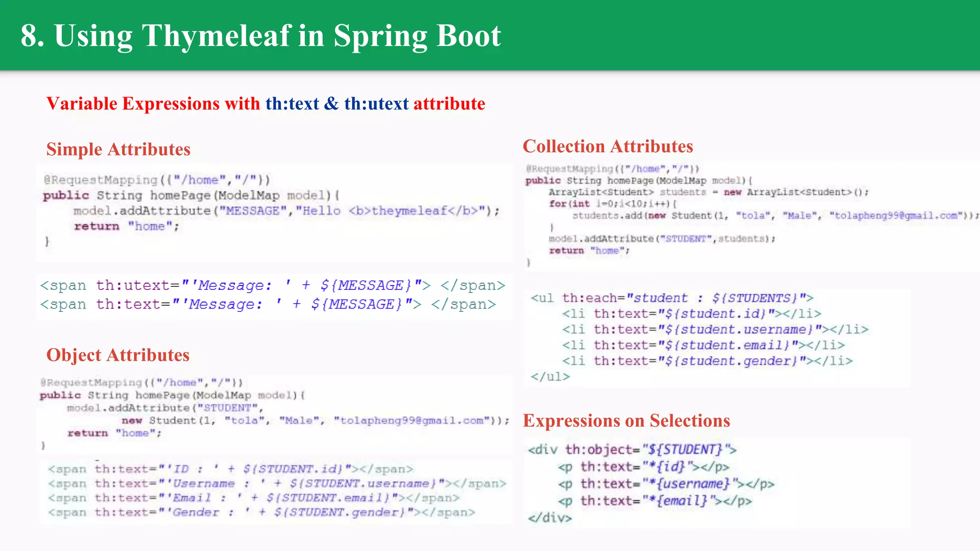The image size is (980, 551).
Task: Click the blue 'th:text' word in the subtitle
Action: point(292,104)
